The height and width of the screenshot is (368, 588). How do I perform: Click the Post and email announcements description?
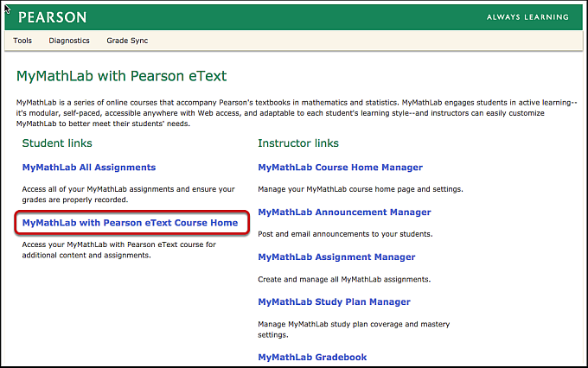click(345, 234)
